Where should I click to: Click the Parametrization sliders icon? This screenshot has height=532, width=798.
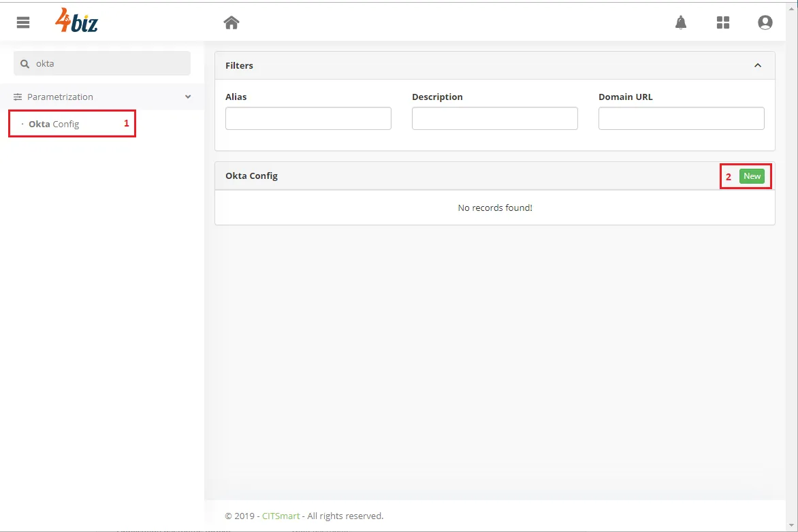coord(18,97)
